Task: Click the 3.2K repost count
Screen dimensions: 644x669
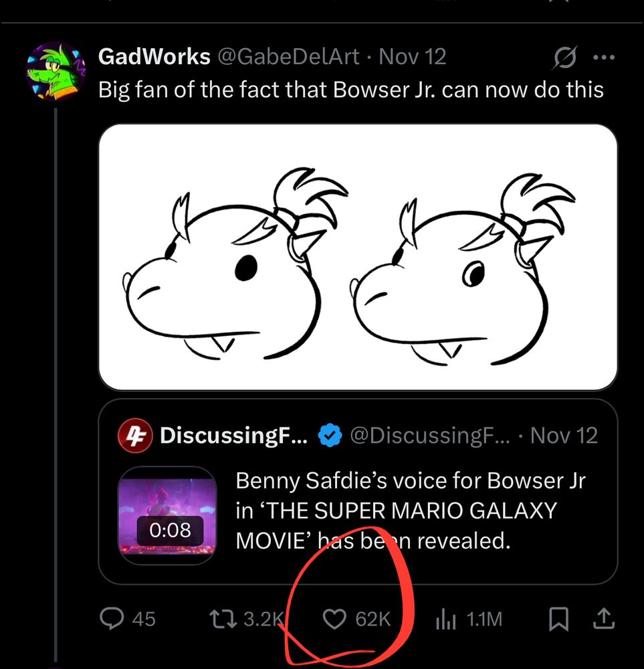Action: [259, 619]
